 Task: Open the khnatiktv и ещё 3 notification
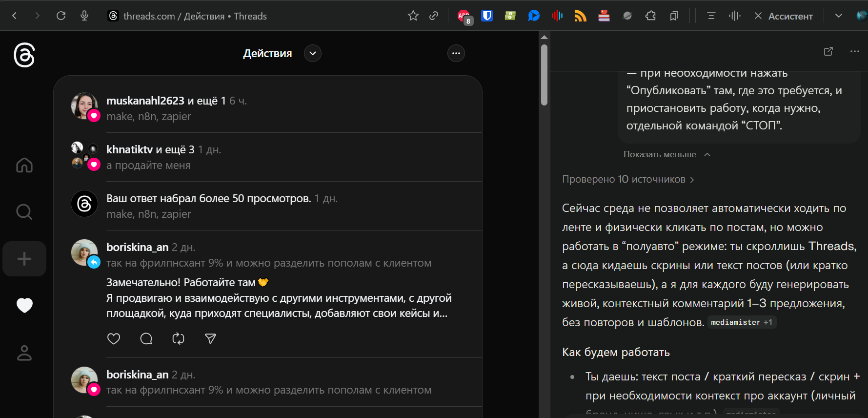267,157
